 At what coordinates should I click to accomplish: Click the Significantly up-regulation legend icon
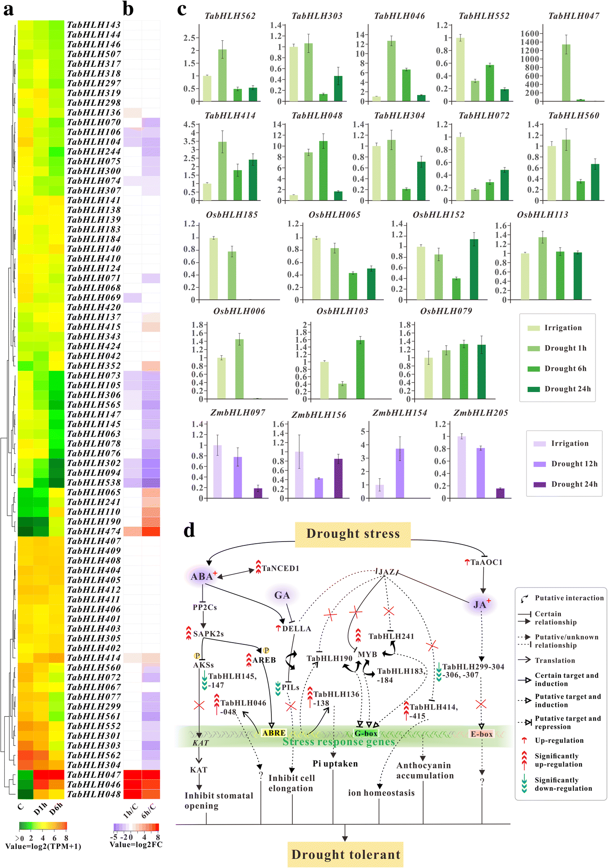pos(524,760)
